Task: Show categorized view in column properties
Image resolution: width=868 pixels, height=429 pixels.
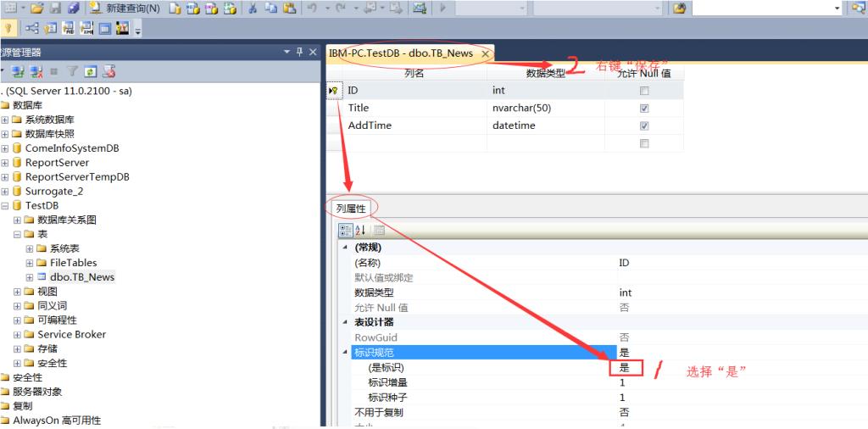Action: pos(346,230)
